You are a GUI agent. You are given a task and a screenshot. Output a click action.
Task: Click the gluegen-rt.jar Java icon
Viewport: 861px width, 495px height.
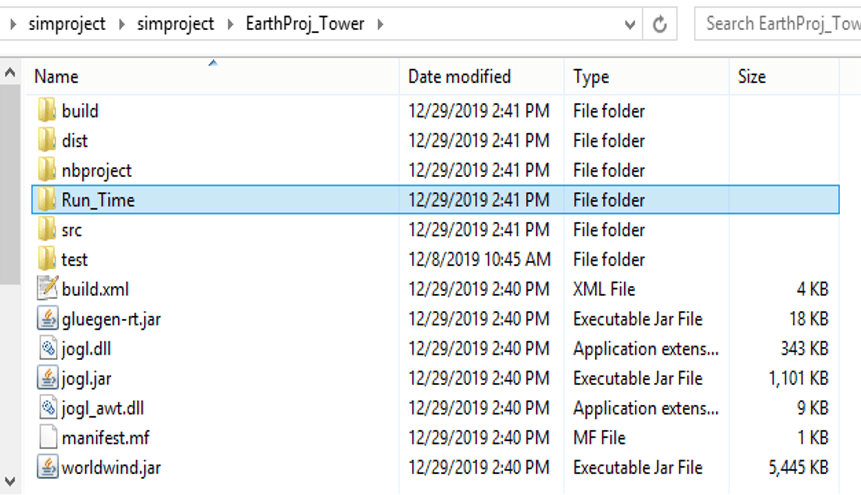pos(47,319)
